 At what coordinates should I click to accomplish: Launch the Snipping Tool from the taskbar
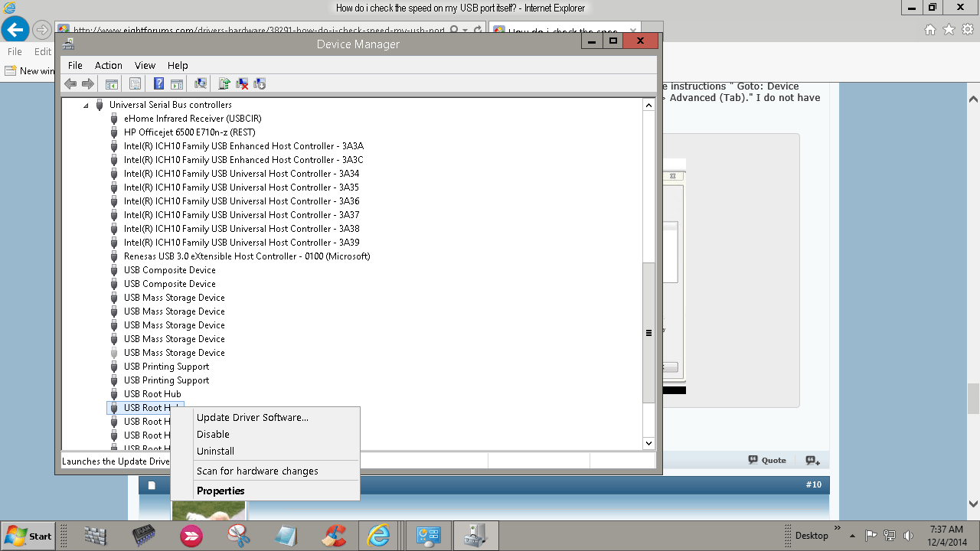pyautogui.click(x=239, y=536)
